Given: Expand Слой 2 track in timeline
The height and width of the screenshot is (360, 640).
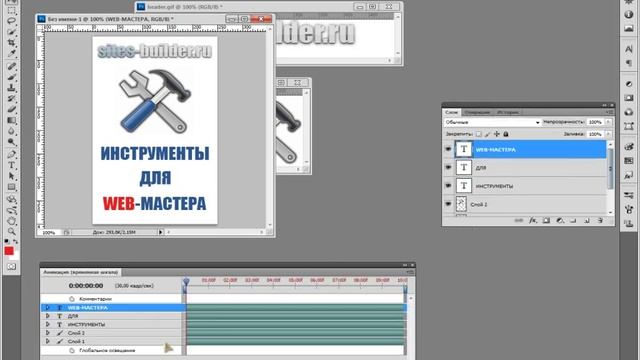Looking at the screenshot, I should [47, 333].
